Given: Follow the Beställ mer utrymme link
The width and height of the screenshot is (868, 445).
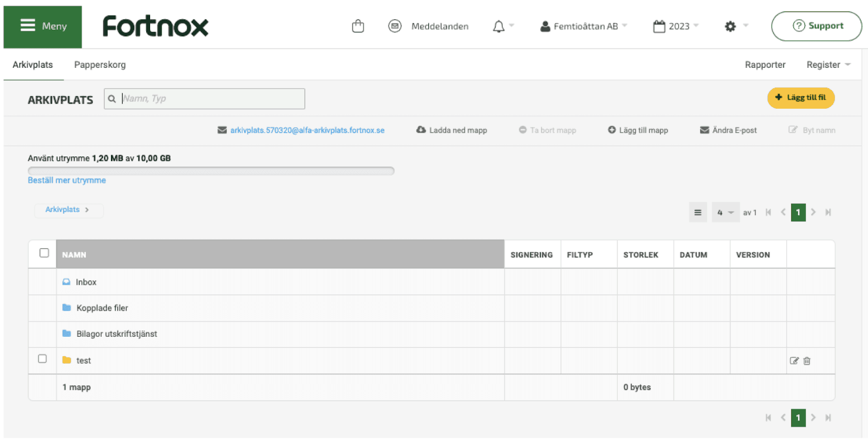Looking at the screenshot, I should tap(67, 180).
